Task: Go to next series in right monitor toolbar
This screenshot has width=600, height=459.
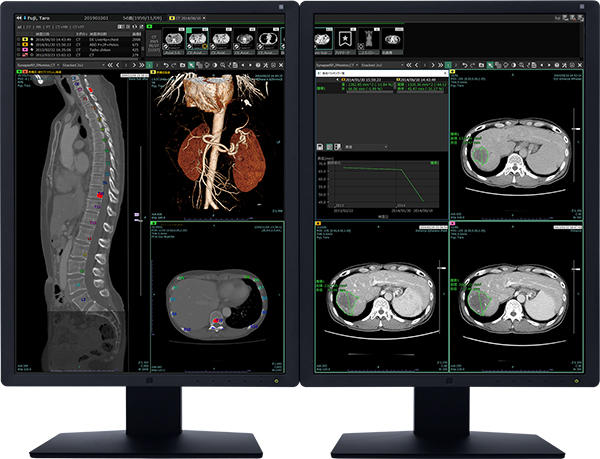Action: (x=433, y=65)
